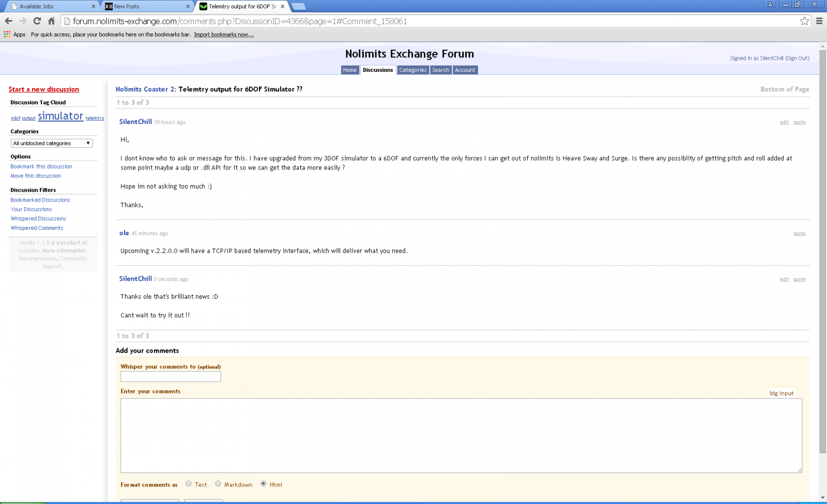Reload the current forum page
827x504 pixels.
pos(37,21)
